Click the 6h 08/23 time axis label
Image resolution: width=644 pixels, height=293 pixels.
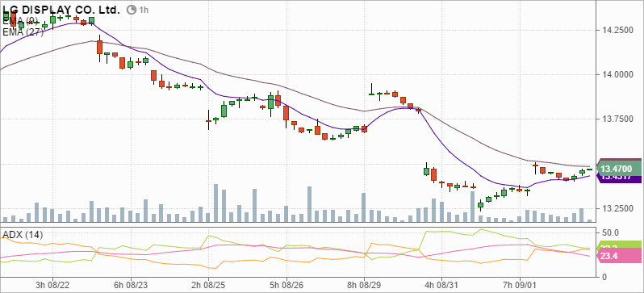(x=131, y=284)
